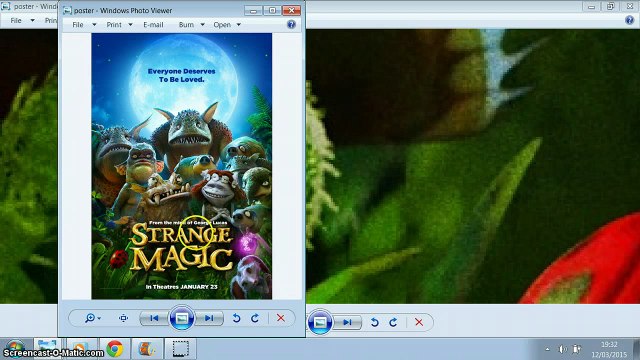Open the File menu in the poster window
This screenshot has width=640, height=360.
tap(78, 25)
